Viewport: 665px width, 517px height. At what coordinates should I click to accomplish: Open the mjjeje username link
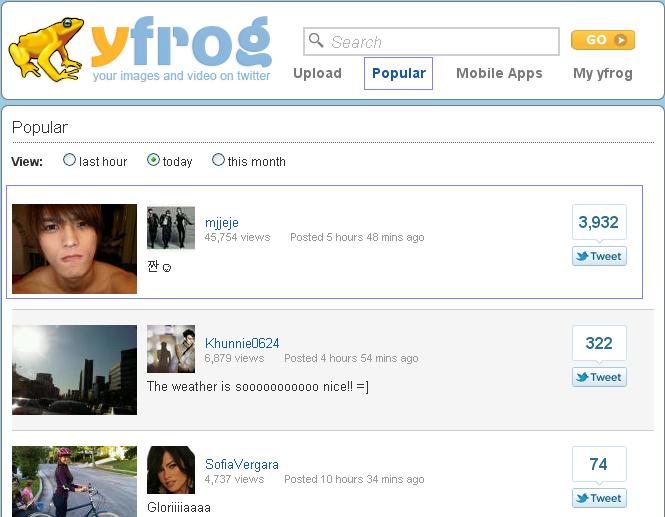[221, 223]
